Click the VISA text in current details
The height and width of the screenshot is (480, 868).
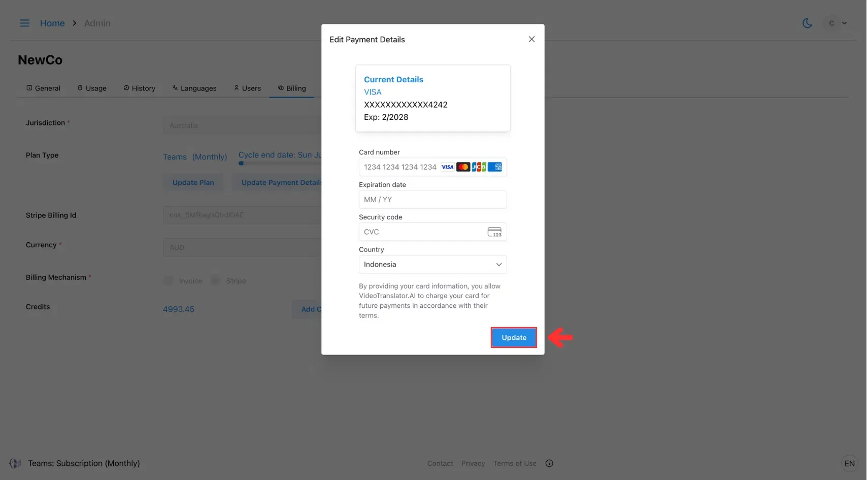pos(373,92)
